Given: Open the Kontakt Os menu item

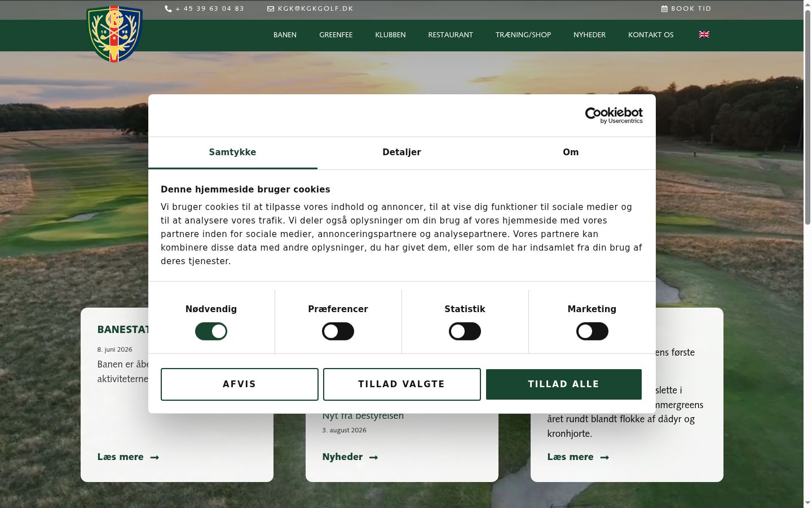Looking at the screenshot, I should [x=651, y=35].
